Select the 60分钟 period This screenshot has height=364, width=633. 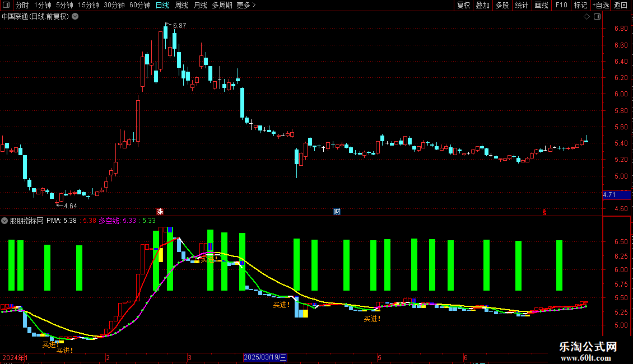click(x=140, y=5)
